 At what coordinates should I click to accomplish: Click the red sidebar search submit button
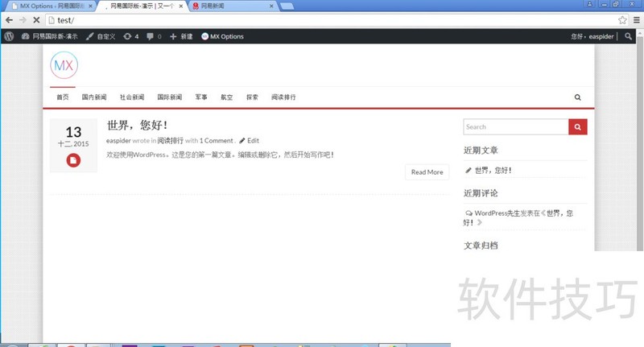578,127
